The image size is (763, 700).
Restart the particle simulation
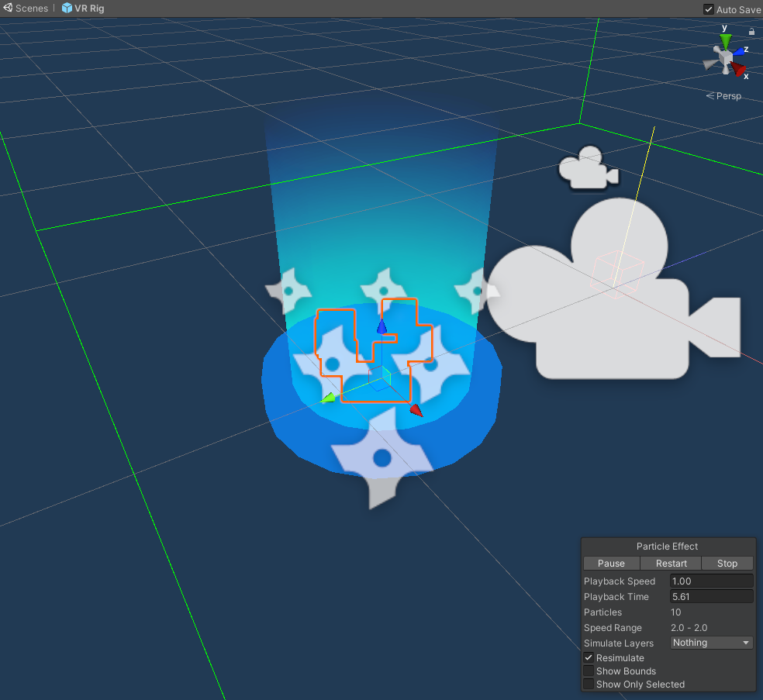(670, 563)
